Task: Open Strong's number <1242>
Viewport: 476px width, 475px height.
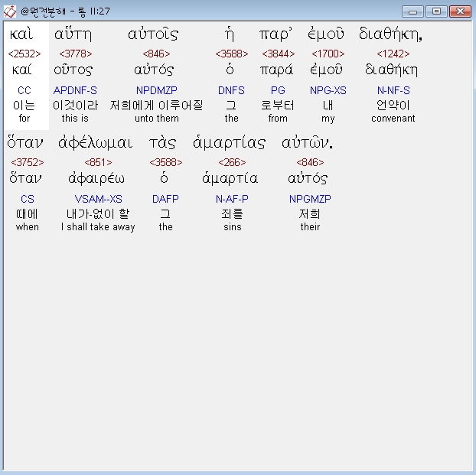Action: (393, 54)
